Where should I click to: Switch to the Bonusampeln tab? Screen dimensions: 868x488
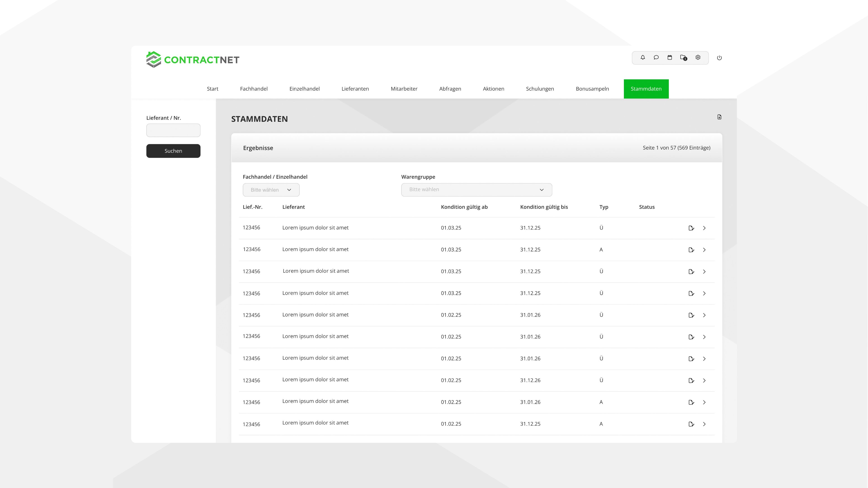pos(592,89)
